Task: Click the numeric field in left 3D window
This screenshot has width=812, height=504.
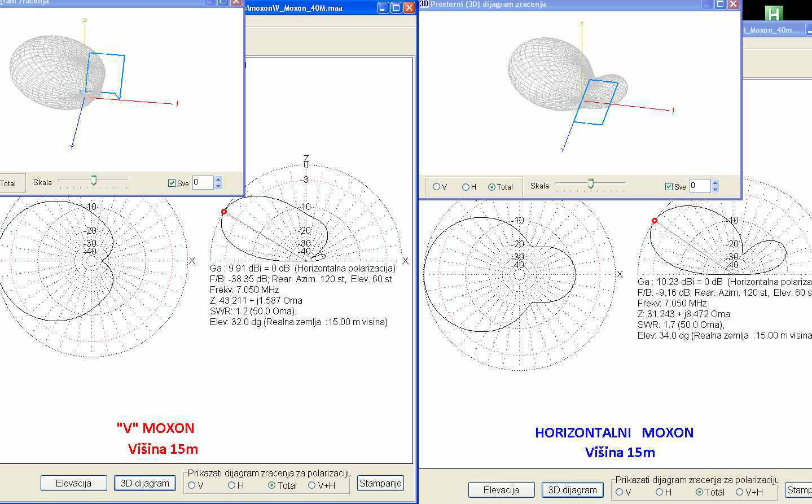Action: (x=202, y=182)
